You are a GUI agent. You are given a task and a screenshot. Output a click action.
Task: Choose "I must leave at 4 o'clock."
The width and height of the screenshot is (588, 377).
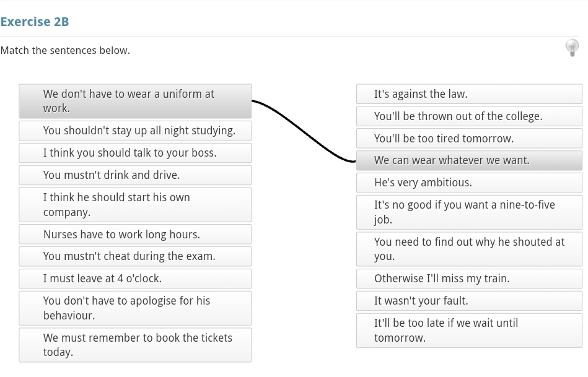coord(135,279)
